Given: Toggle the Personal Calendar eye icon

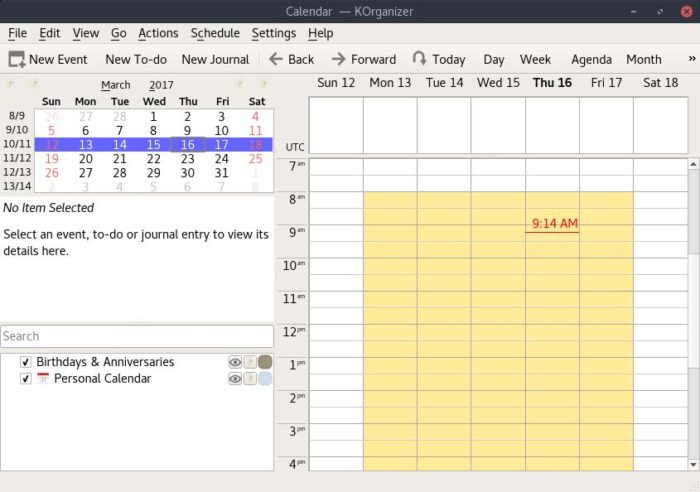Looking at the screenshot, I should coord(235,379).
